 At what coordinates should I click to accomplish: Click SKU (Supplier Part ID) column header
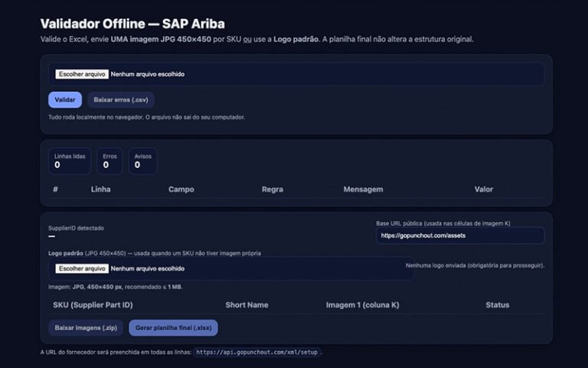point(93,305)
